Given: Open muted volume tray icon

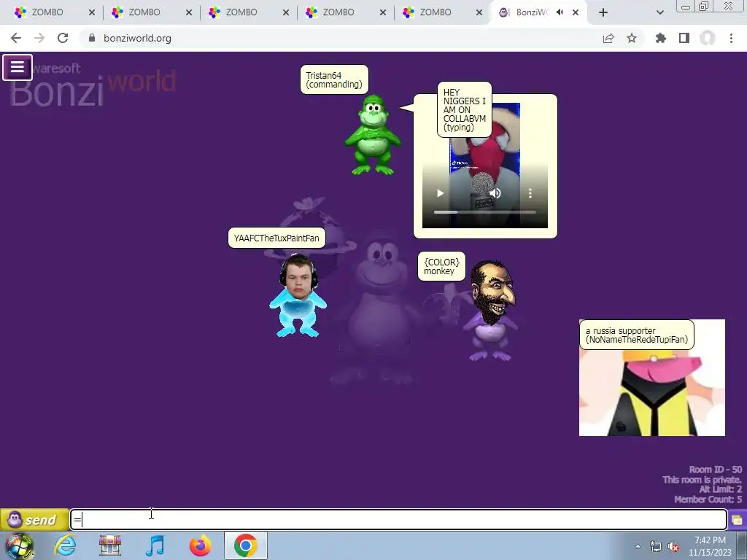Looking at the screenshot, I should point(673,546).
